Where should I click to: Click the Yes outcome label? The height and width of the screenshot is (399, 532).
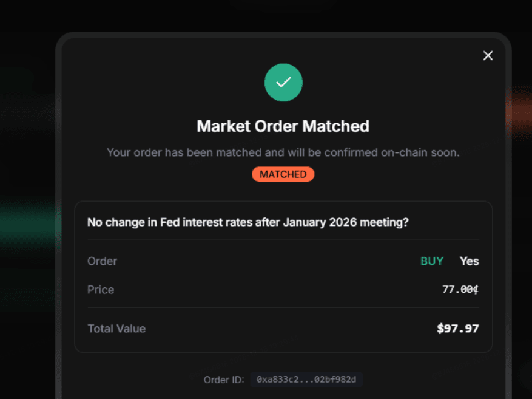point(469,261)
